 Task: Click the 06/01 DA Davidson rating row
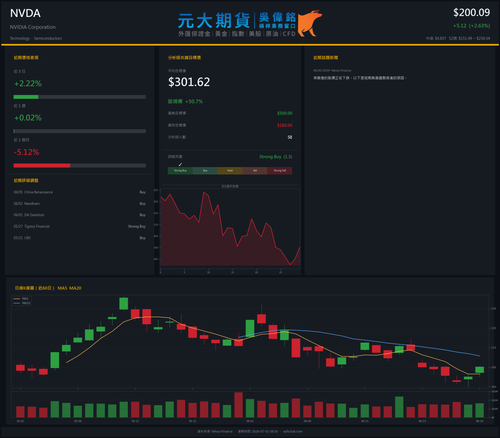pyautogui.click(x=79, y=215)
